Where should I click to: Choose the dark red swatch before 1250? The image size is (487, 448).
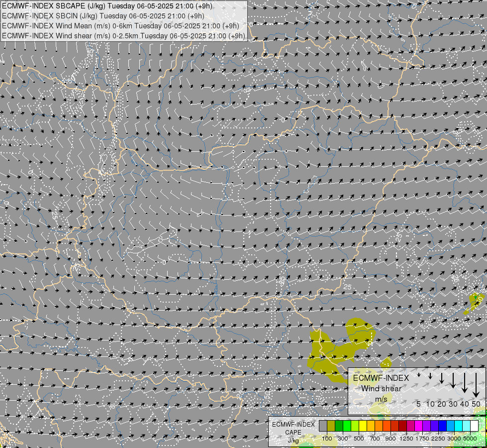point(403,426)
